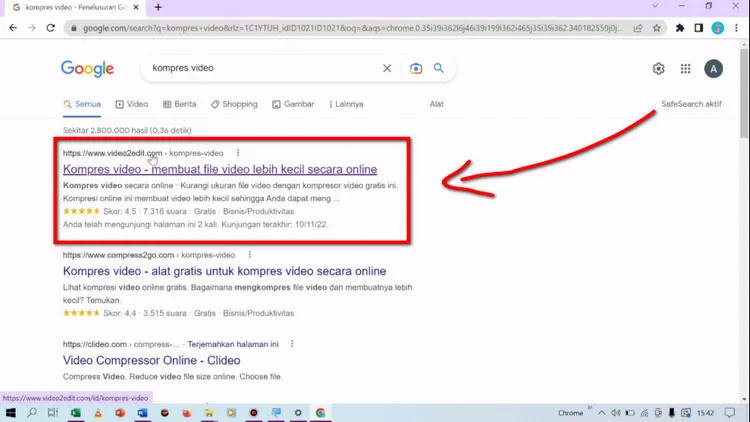Open tab search chevron in title bar
The width and height of the screenshot is (750, 422).
655,6
